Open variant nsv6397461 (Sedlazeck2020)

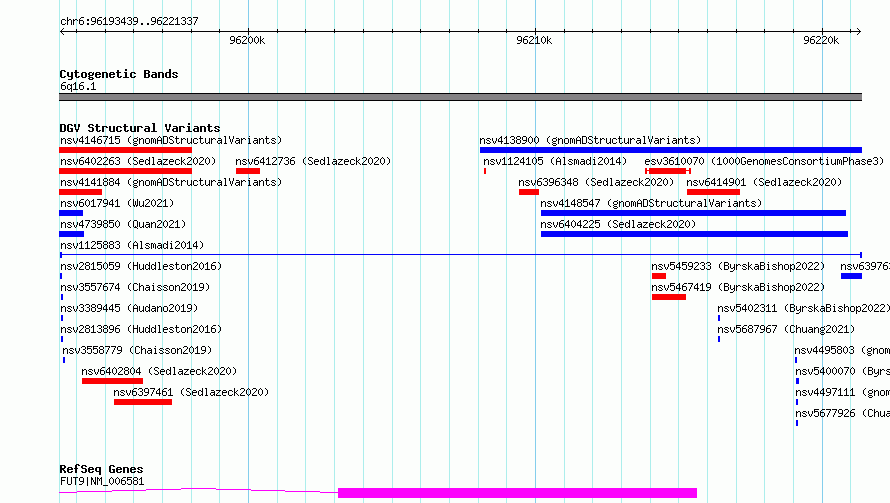pyautogui.click(x=191, y=392)
